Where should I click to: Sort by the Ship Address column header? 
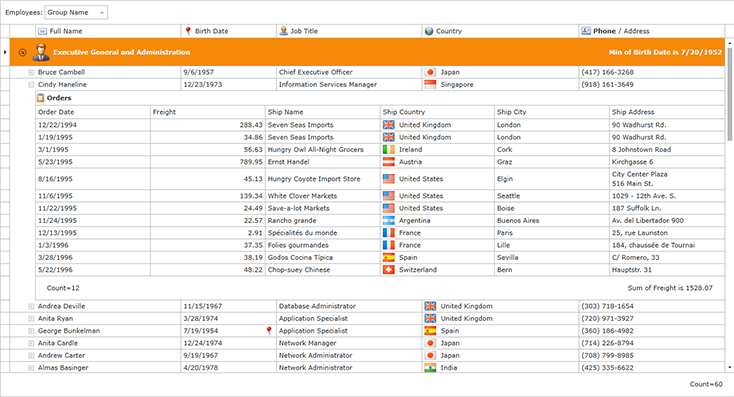667,112
